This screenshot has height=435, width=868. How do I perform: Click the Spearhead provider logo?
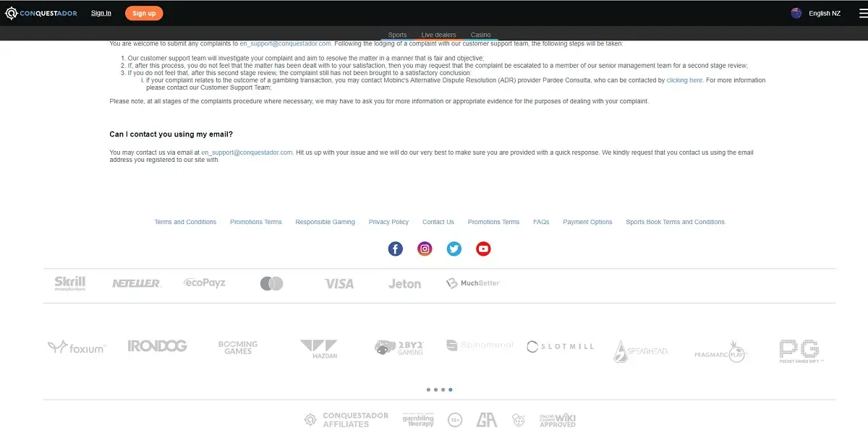pyautogui.click(x=641, y=350)
